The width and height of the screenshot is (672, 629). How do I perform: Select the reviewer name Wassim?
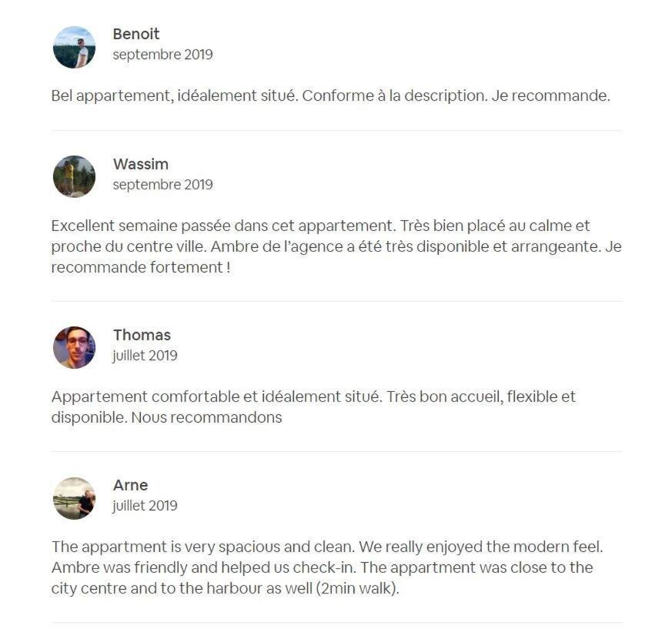141,164
